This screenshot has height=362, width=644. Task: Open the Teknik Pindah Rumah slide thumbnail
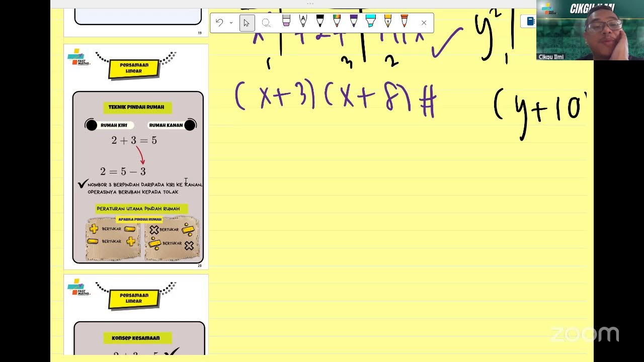[136, 157]
